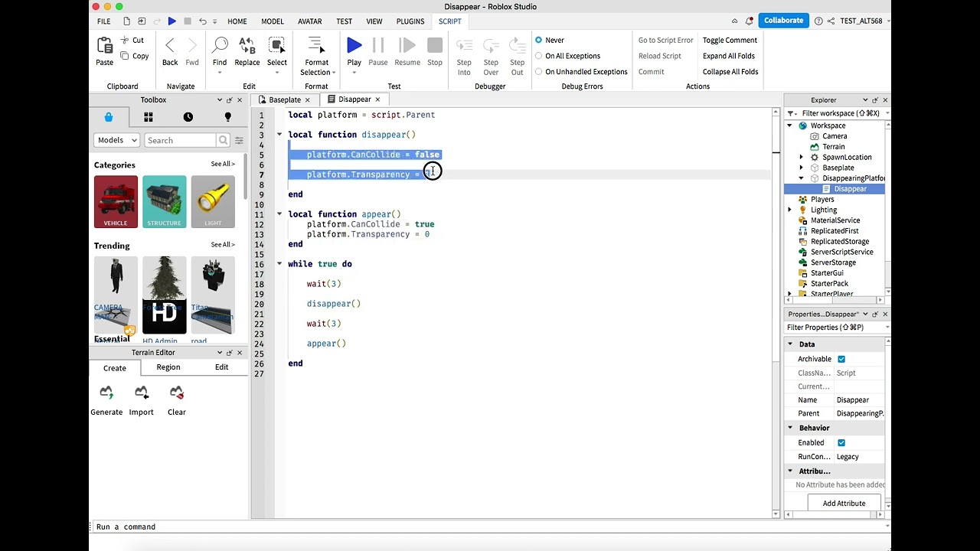This screenshot has width=980, height=551.
Task: Click the Toolbox search magnifier button
Action: click(223, 140)
